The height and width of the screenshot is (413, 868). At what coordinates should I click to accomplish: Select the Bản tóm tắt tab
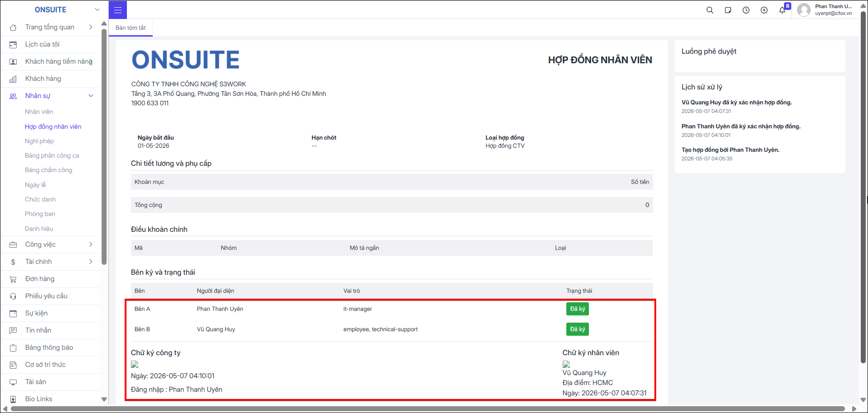click(x=131, y=28)
